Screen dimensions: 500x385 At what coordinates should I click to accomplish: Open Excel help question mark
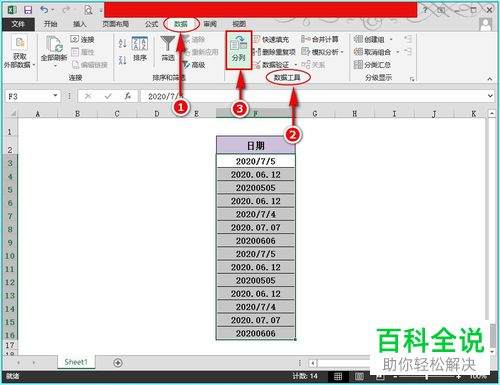[425, 10]
